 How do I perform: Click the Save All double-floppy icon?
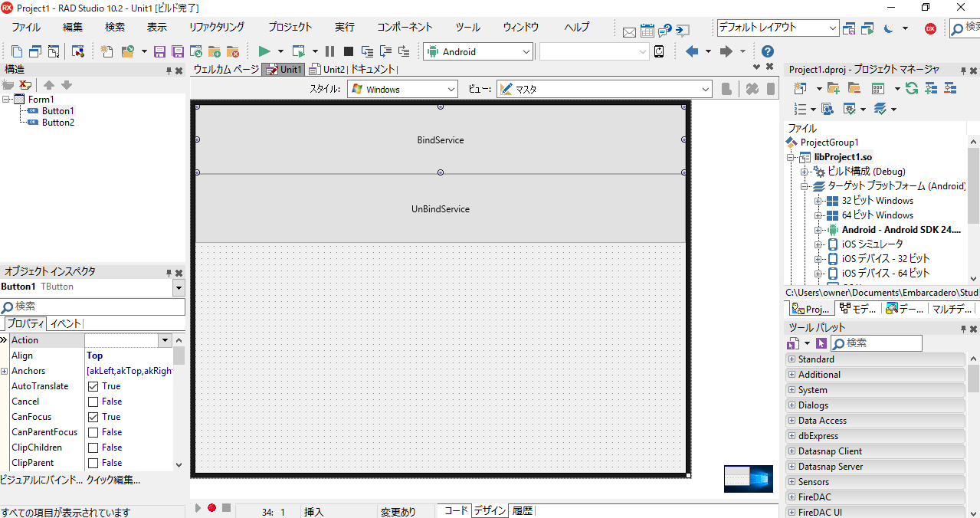coord(178,51)
